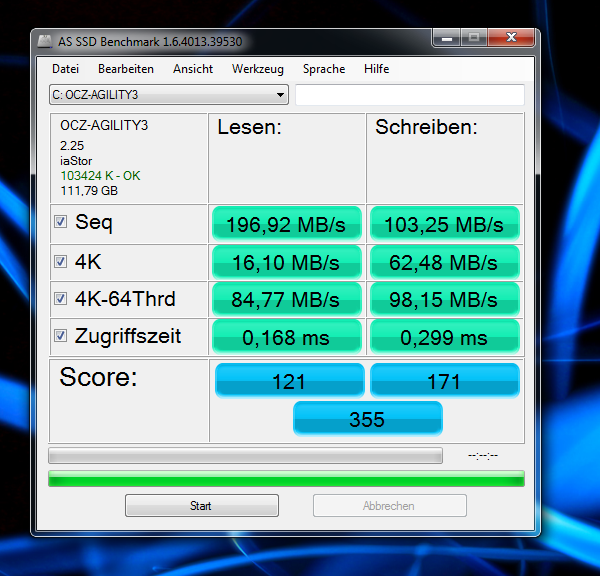Image resolution: width=600 pixels, height=576 pixels.
Task: Toggle the Zugriffszeit checkbox
Action: tap(60, 336)
